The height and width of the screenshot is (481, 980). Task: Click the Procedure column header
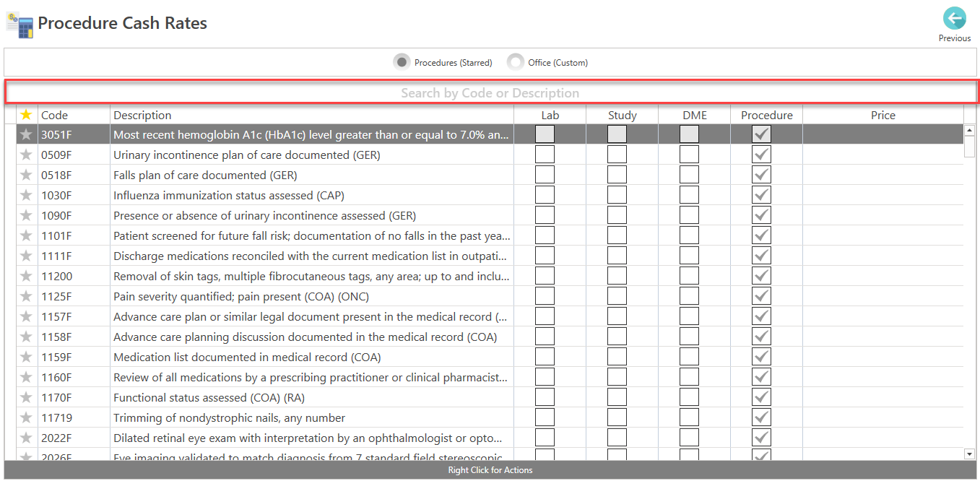tap(767, 115)
